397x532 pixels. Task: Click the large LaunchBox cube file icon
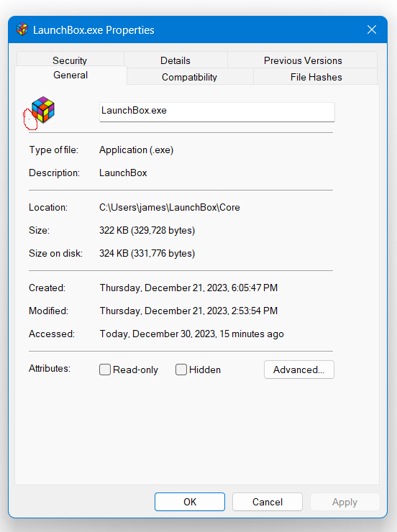pyautogui.click(x=43, y=109)
